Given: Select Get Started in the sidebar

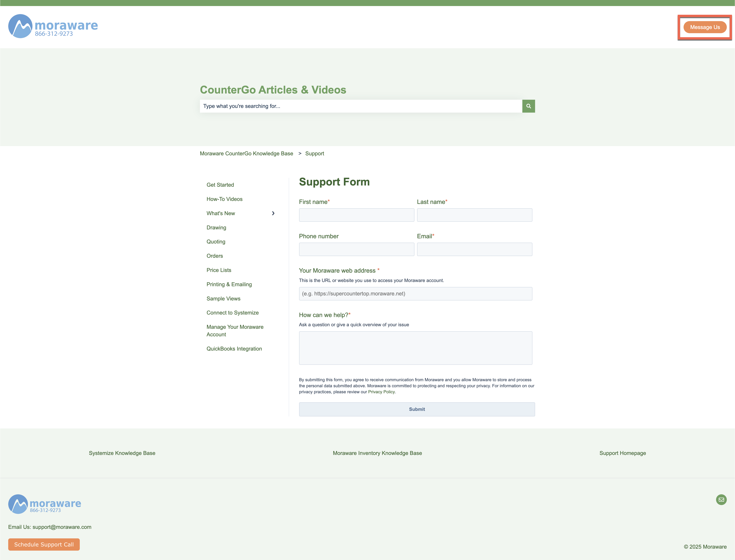Looking at the screenshot, I should [220, 185].
